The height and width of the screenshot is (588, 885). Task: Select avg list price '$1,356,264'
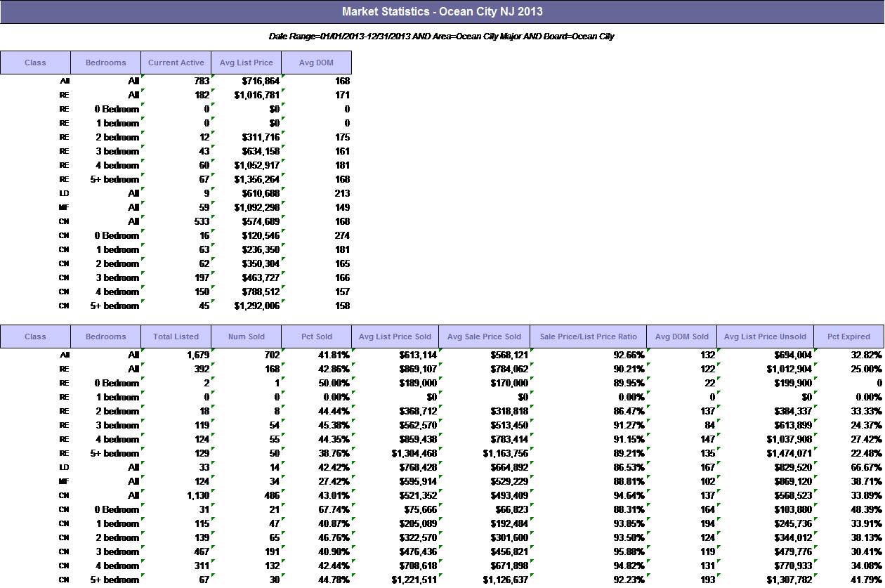pyautogui.click(x=257, y=179)
